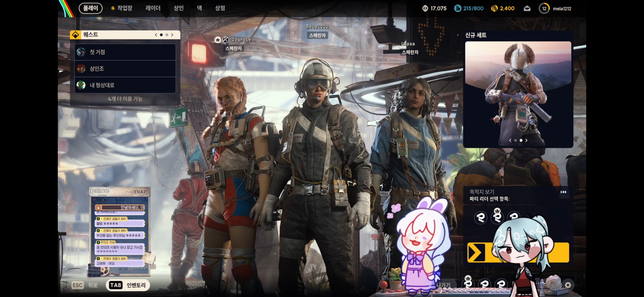Open the level 12 profile badge

pos(544,8)
